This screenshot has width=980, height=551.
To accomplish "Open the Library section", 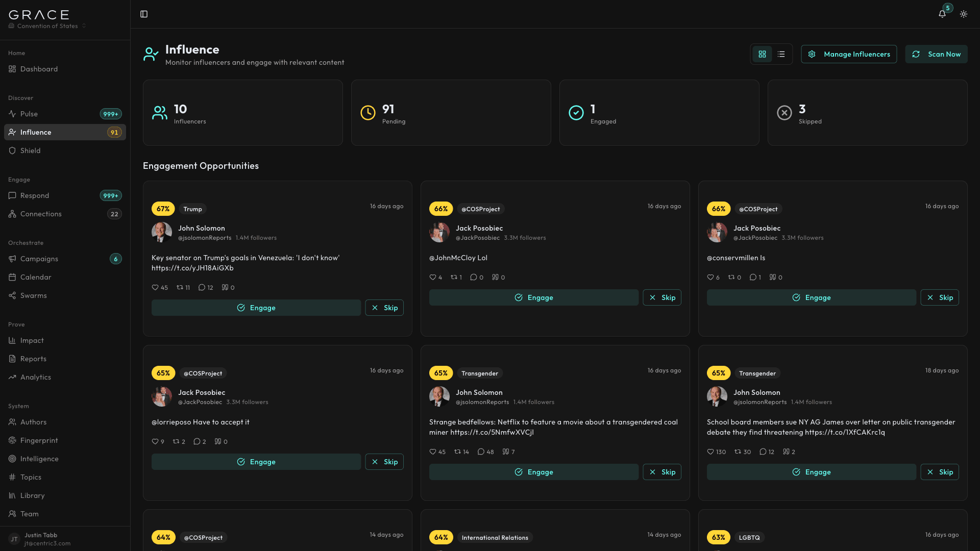I will [x=33, y=495].
